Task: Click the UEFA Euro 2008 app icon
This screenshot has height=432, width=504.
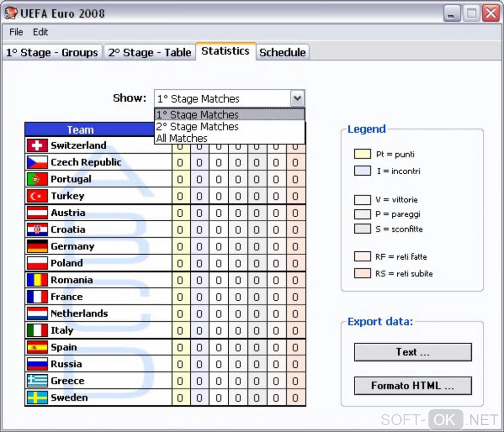Action: click(x=10, y=13)
